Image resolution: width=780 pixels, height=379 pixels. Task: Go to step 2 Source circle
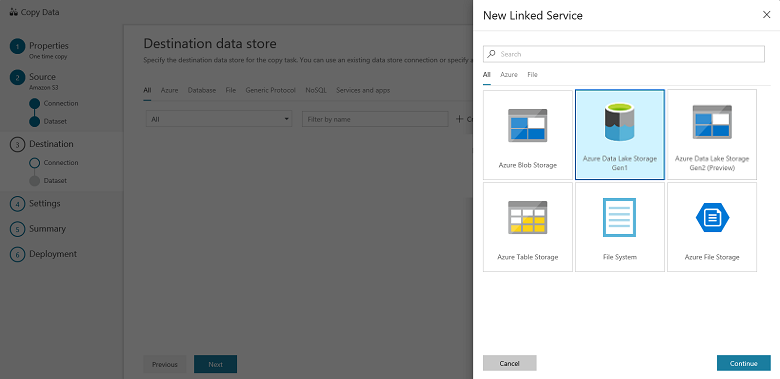[17, 78]
